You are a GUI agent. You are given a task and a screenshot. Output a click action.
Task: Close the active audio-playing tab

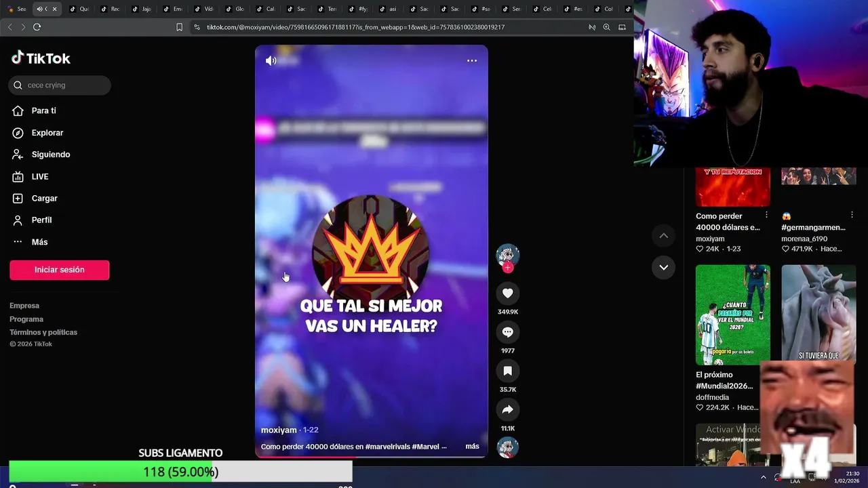tap(54, 9)
